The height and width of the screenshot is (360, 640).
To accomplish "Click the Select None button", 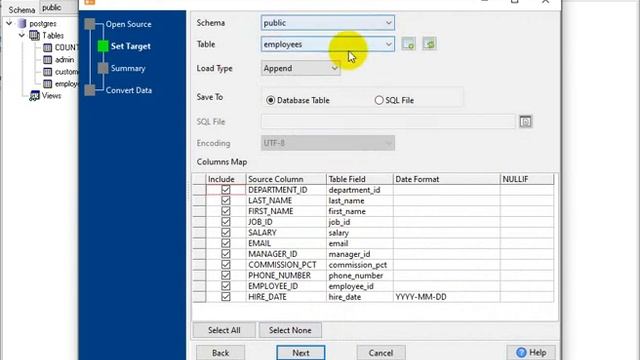I will (x=290, y=330).
